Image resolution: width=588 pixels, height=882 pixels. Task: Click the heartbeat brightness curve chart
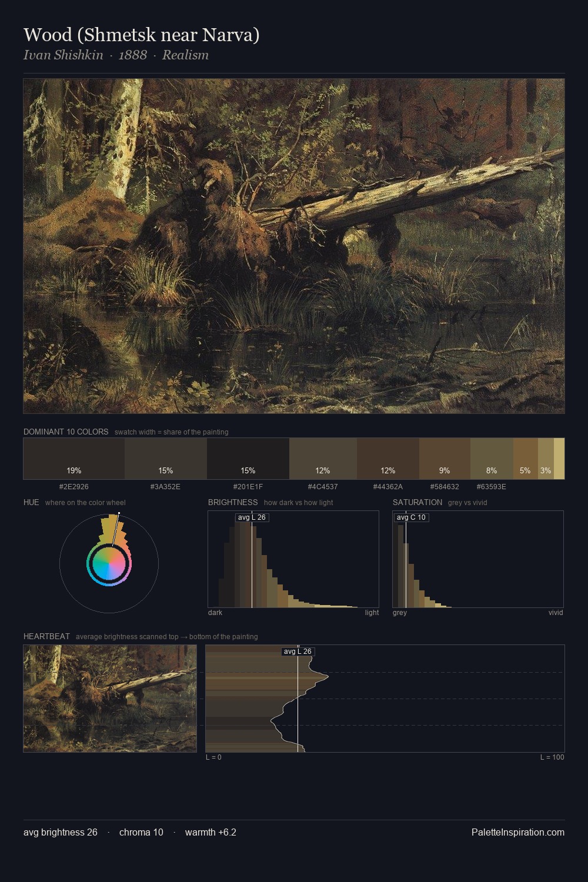click(x=385, y=699)
